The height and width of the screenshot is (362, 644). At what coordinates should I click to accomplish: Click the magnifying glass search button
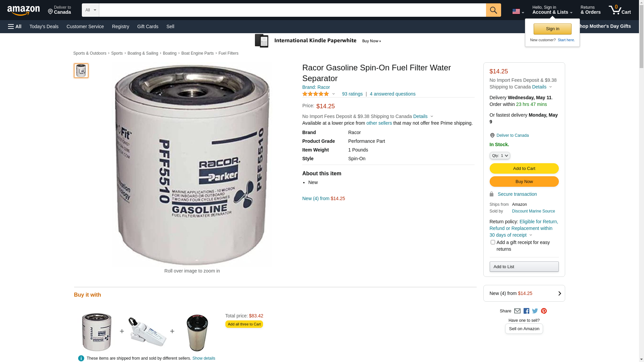point(493,10)
